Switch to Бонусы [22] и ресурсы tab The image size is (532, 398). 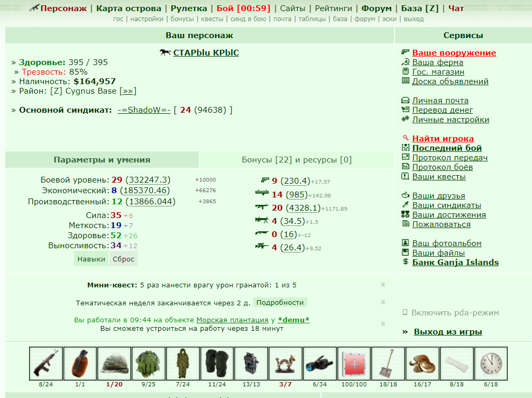pos(297,160)
